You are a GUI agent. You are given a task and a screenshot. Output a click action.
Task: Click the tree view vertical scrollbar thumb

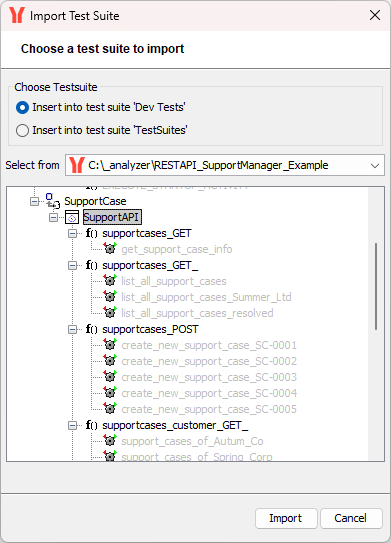[x=376, y=286]
